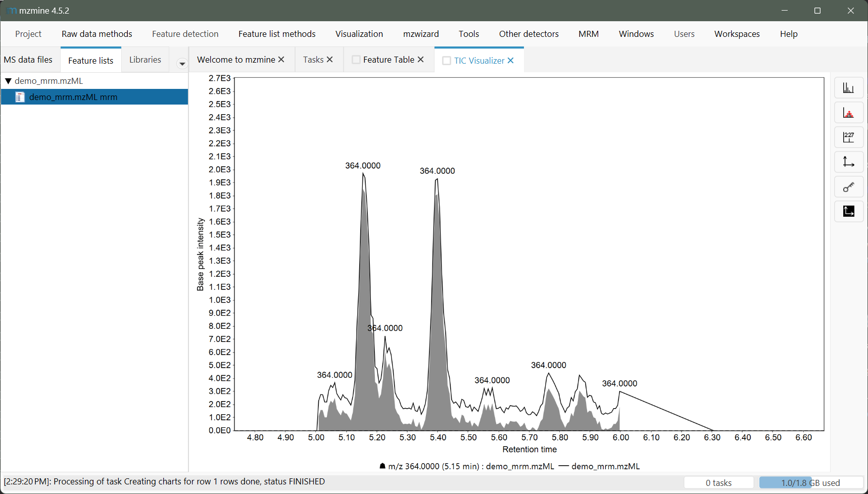
Task: Click the 364.0000 label above the highest peak
Action: (x=363, y=166)
